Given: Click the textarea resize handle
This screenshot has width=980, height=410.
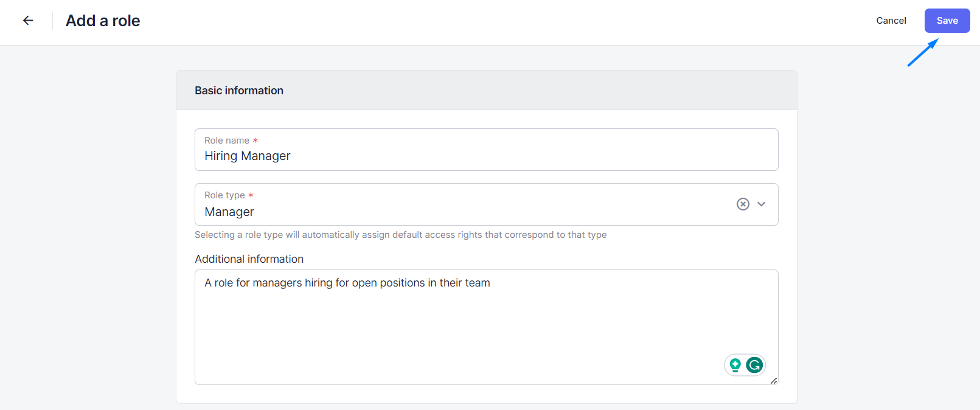Looking at the screenshot, I should coord(773,381).
